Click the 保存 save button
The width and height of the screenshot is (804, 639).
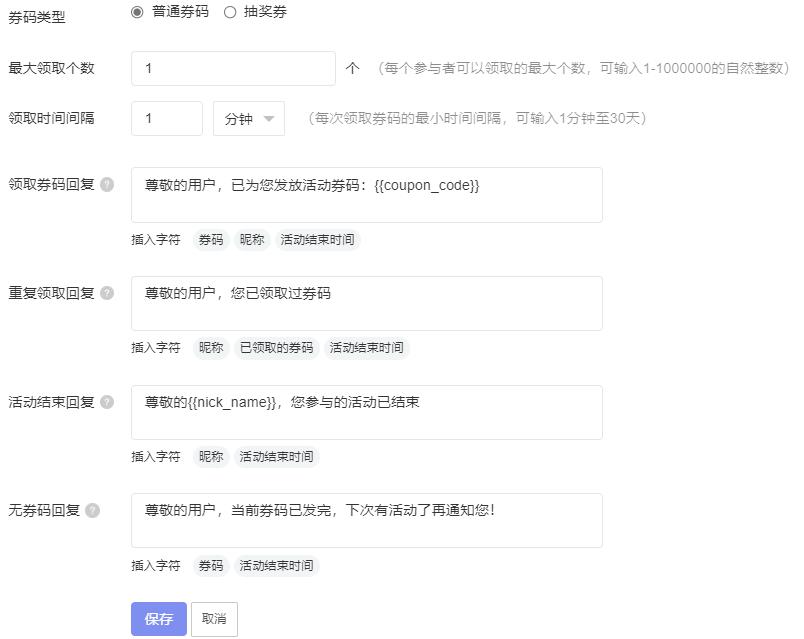(157, 619)
